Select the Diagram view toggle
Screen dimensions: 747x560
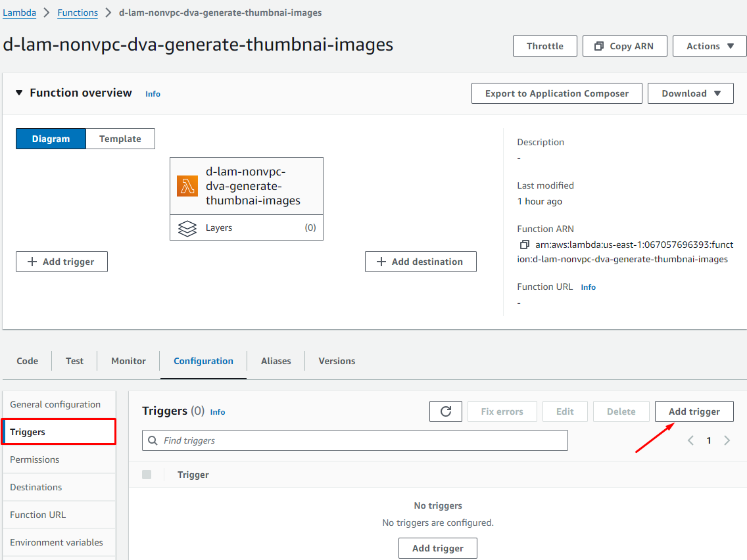tap(51, 139)
